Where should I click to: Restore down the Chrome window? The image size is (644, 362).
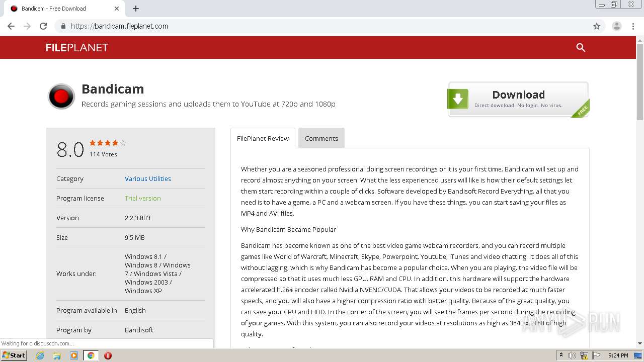point(614,5)
